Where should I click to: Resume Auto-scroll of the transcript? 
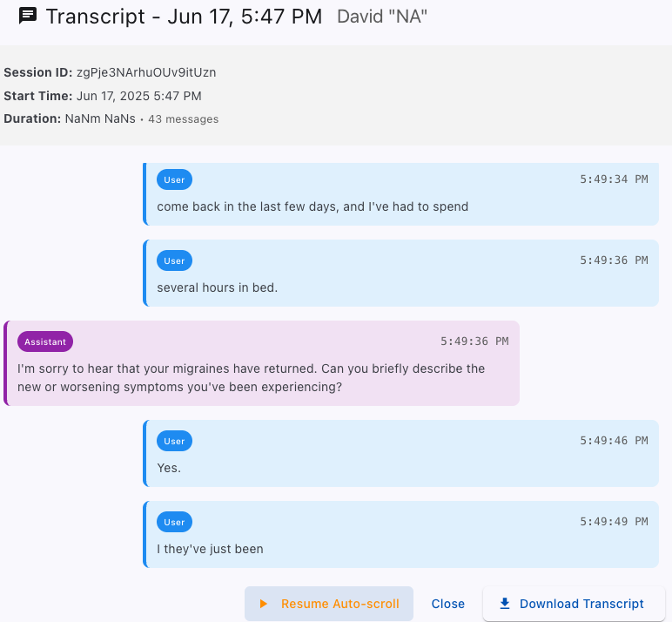(x=329, y=604)
